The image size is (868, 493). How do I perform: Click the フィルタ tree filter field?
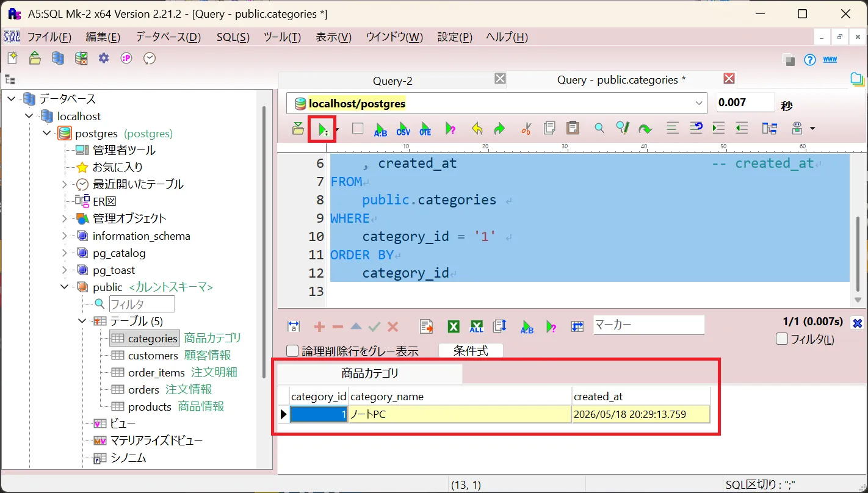pos(142,304)
